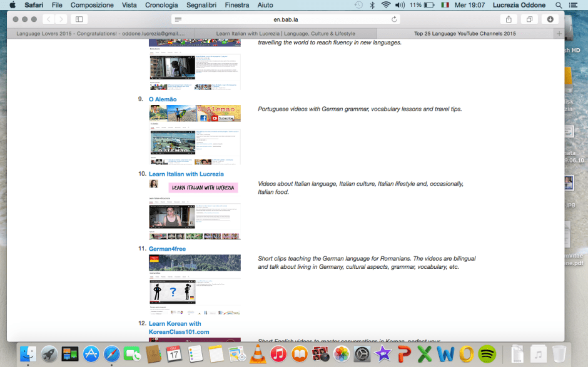Click the Learn Italian with Lucrezia thumbnail
This screenshot has height=367, width=588.
coord(195,209)
